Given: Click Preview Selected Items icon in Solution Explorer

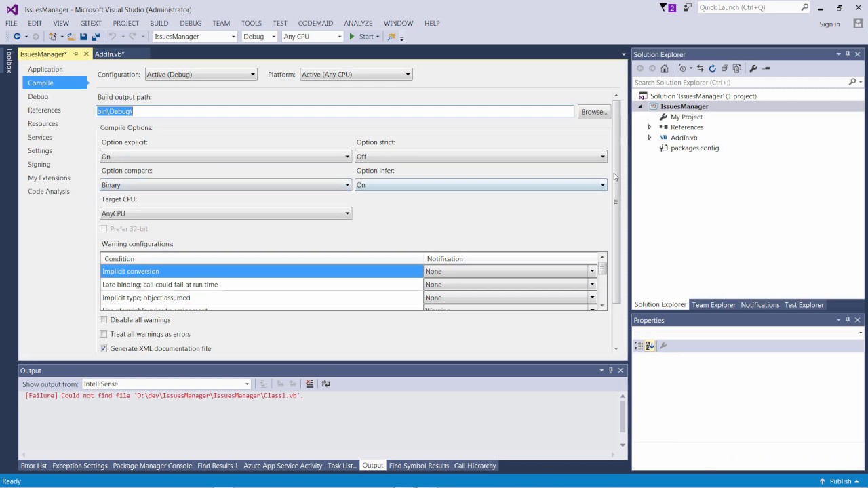Looking at the screenshot, I should (x=766, y=68).
